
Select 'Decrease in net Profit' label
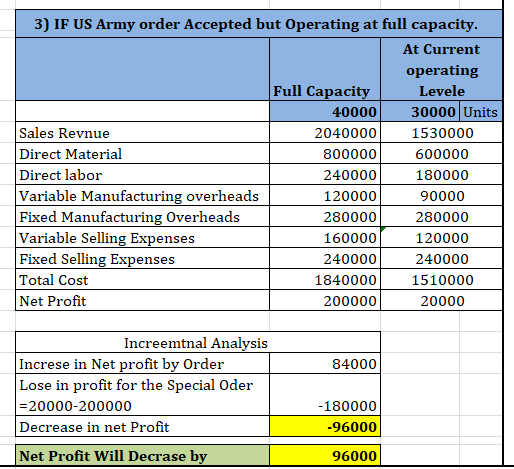point(142,426)
